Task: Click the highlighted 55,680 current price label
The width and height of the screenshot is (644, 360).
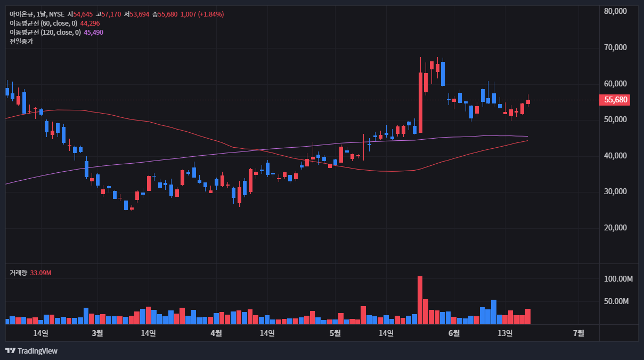Action: [x=614, y=100]
